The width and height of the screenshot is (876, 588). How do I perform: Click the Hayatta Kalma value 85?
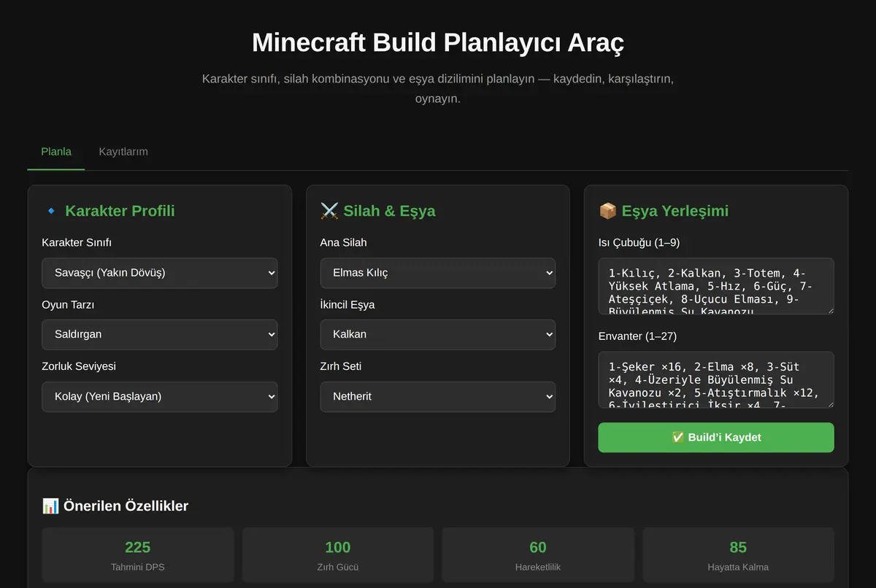(738, 547)
